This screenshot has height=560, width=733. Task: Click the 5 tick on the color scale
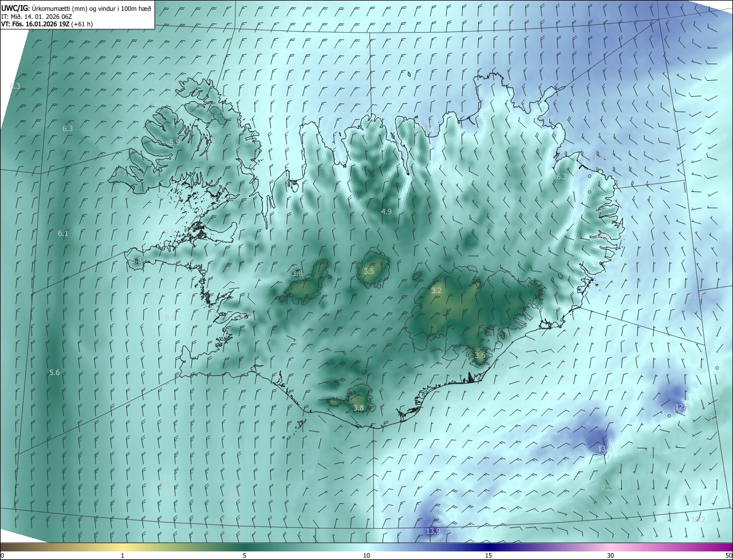tap(245, 556)
